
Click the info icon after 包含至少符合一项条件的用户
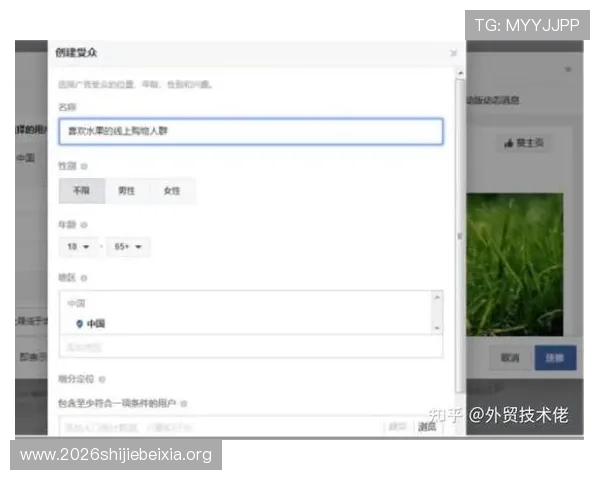184,403
